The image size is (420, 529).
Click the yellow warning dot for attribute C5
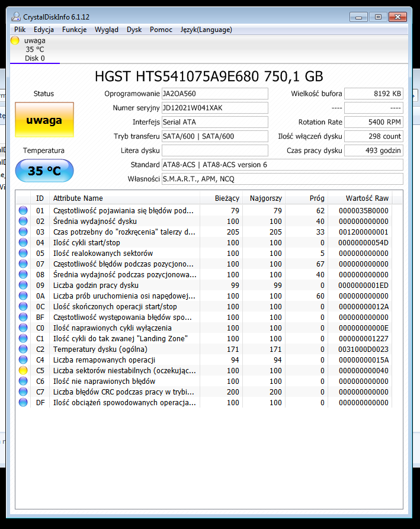[23, 370]
